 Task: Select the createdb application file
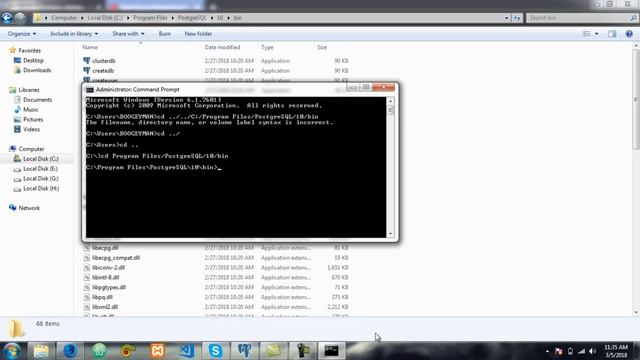click(x=103, y=71)
